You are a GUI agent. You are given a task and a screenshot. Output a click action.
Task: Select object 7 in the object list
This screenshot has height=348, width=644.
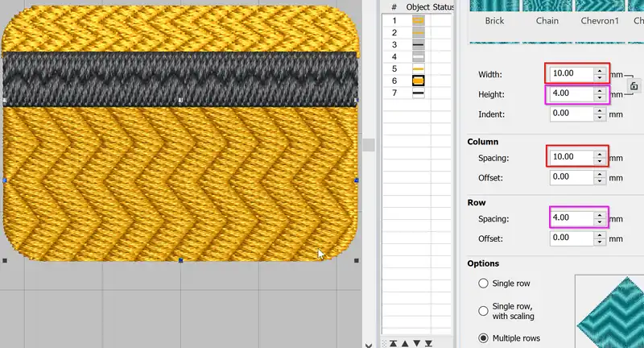coord(418,93)
